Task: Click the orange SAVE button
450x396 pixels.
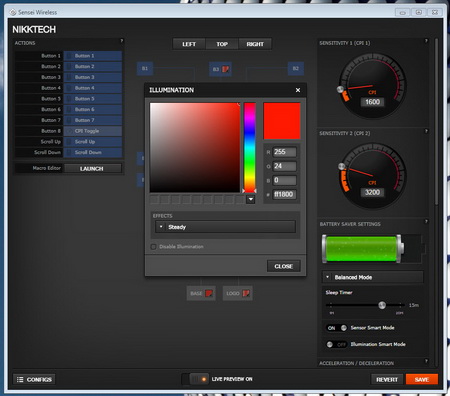Action: [422, 379]
